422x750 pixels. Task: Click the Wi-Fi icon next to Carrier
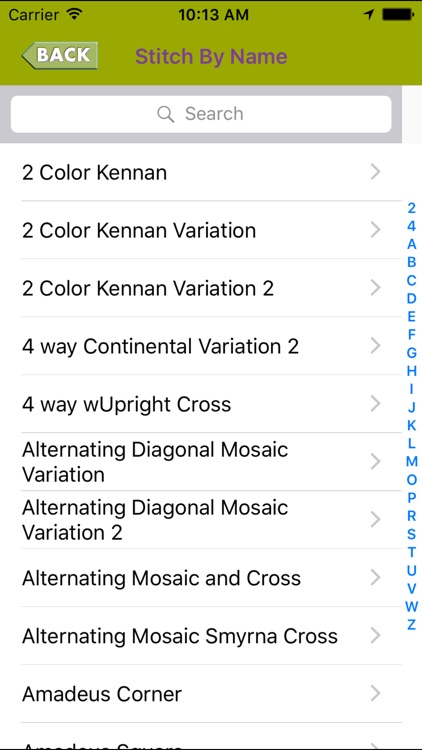74,14
